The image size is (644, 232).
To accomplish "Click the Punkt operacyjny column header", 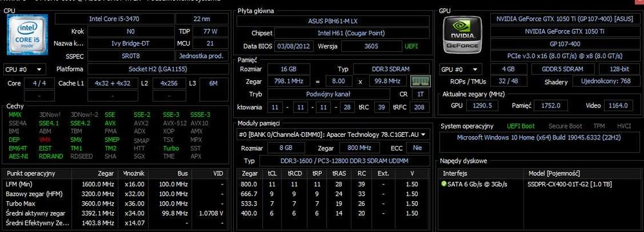I will (x=37, y=174).
